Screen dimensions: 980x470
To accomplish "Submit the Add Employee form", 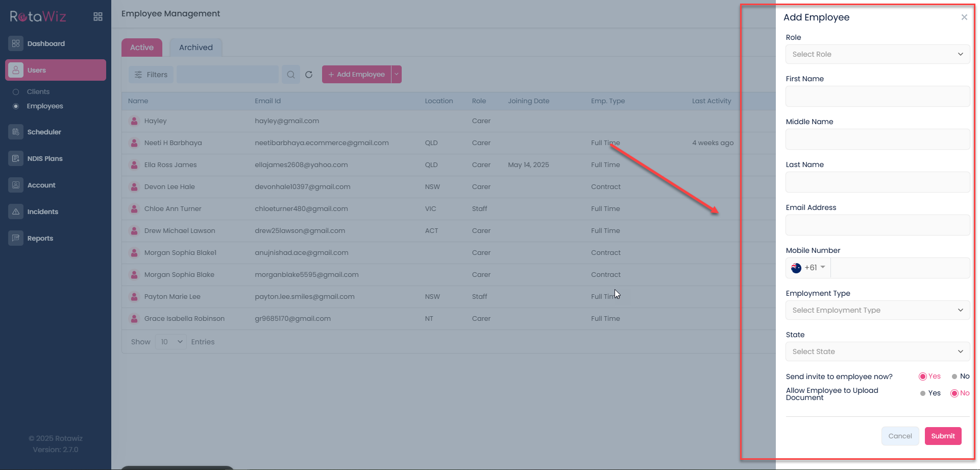I will [942, 436].
